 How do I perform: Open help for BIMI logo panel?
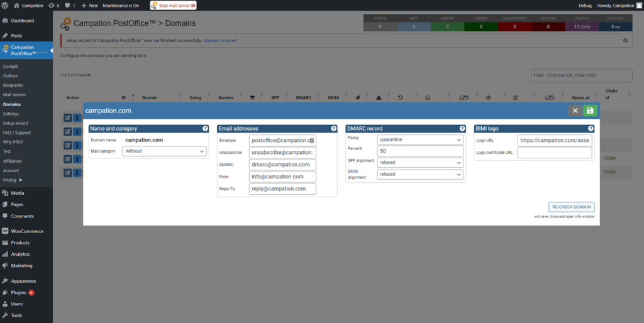(x=591, y=128)
